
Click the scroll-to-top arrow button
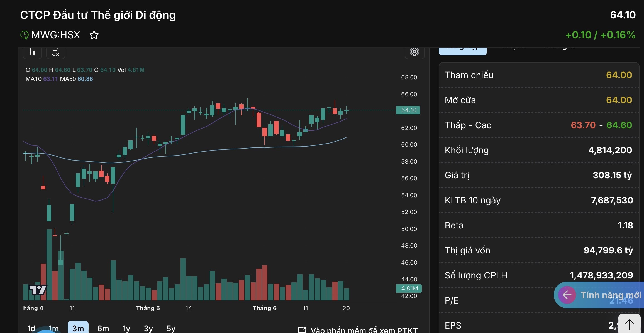(x=629, y=324)
